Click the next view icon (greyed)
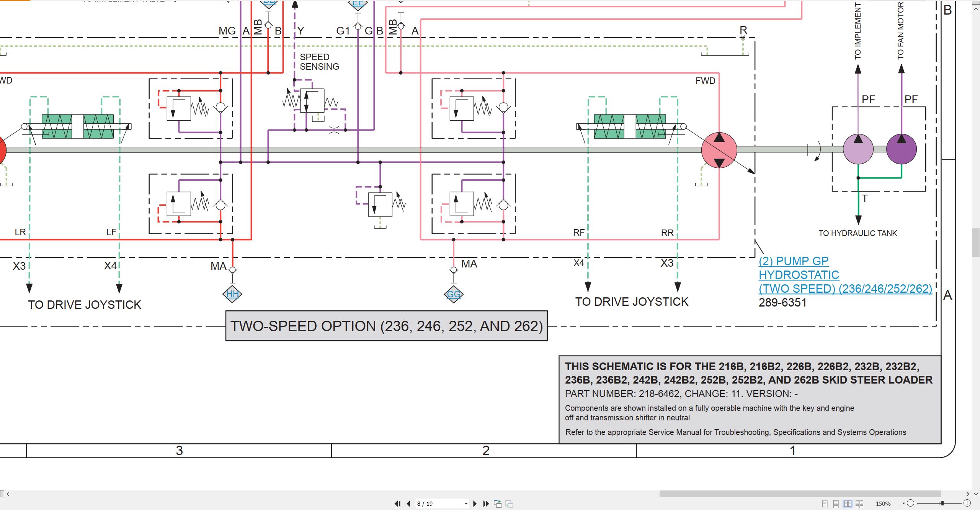Viewport: 980px width, 510px height. click(509, 503)
